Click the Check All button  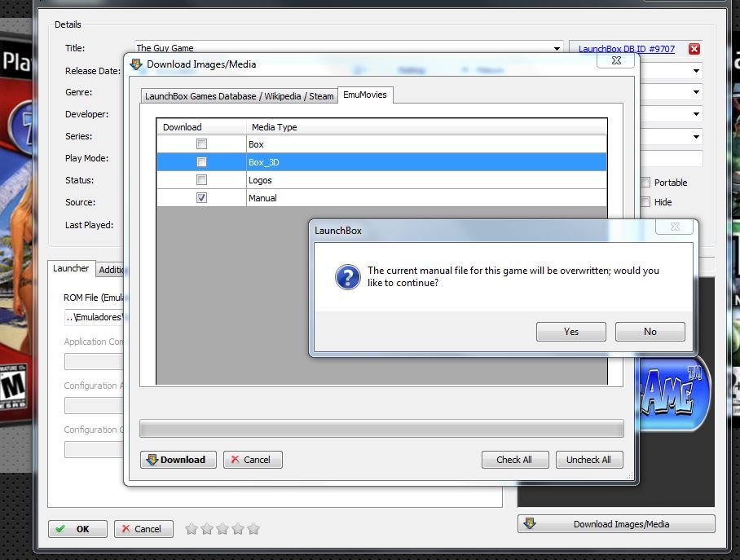(515, 460)
